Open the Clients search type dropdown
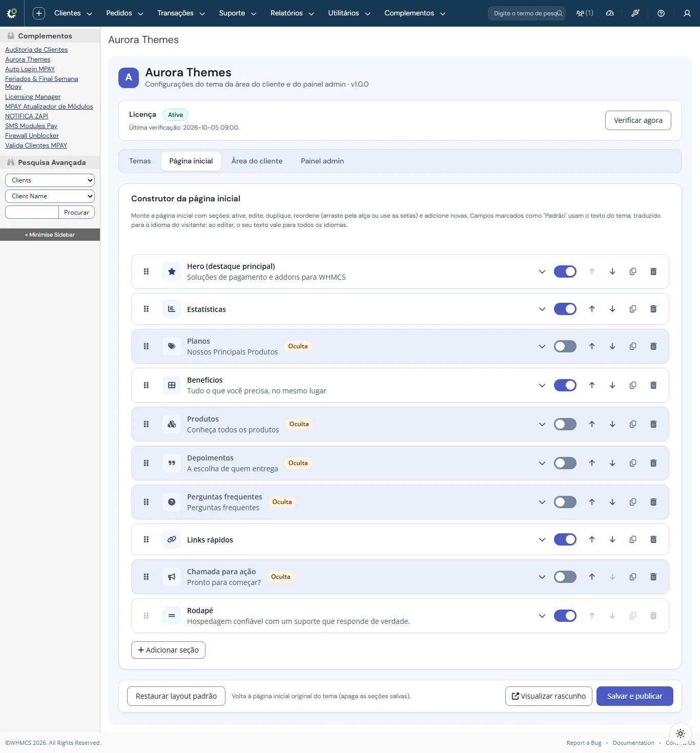 coord(50,180)
